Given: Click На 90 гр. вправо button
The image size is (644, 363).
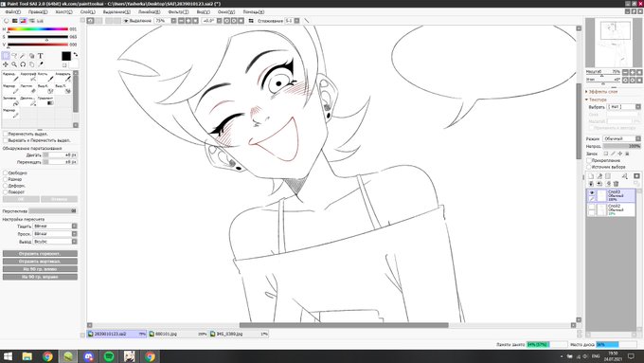Looking at the screenshot, I should click(40, 277).
